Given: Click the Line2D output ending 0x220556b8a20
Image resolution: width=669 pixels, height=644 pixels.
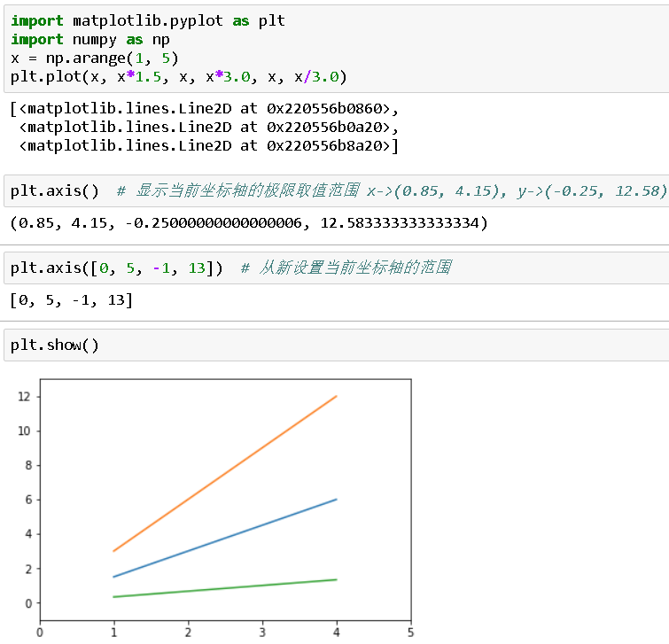Looking at the screenshot, I should [x=208, y=146].
